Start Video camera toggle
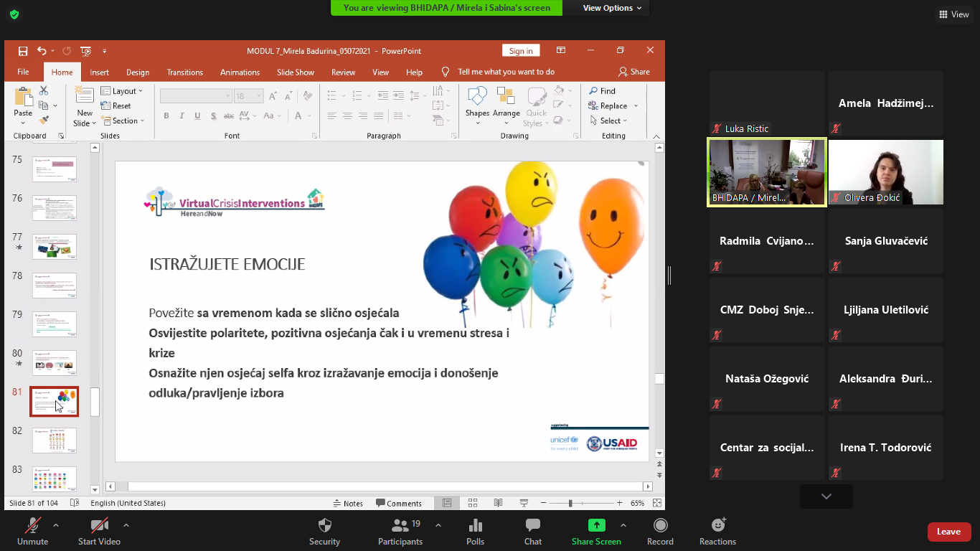This screenshot has width=980, height=551. (99, 525)
